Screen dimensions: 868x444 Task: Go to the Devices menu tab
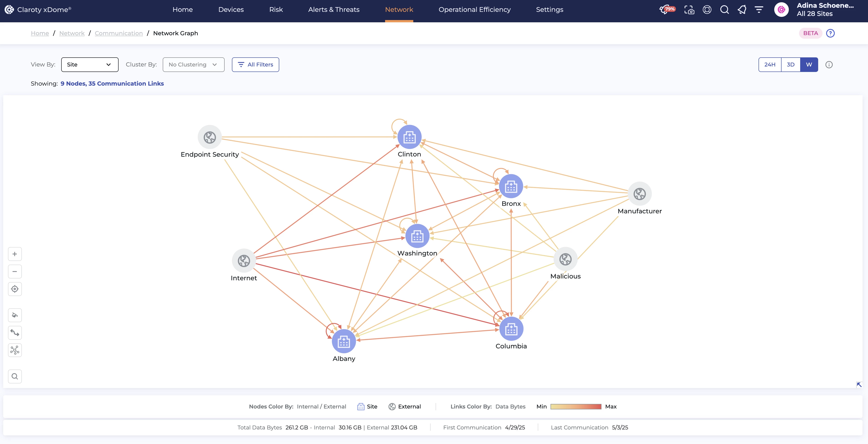pyautogui.click(x=231, y=9)
